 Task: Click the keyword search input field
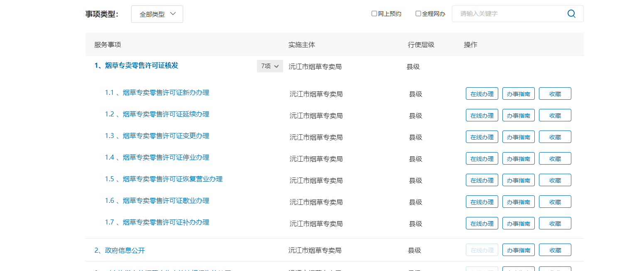tap(509, 14)
